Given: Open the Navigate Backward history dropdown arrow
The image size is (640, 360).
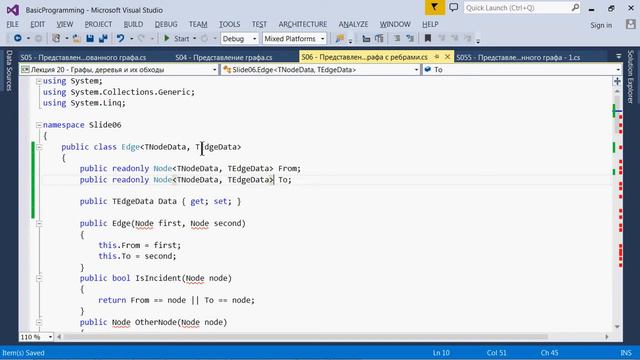Looking at the screenshot, I should (x=28, y=39).
